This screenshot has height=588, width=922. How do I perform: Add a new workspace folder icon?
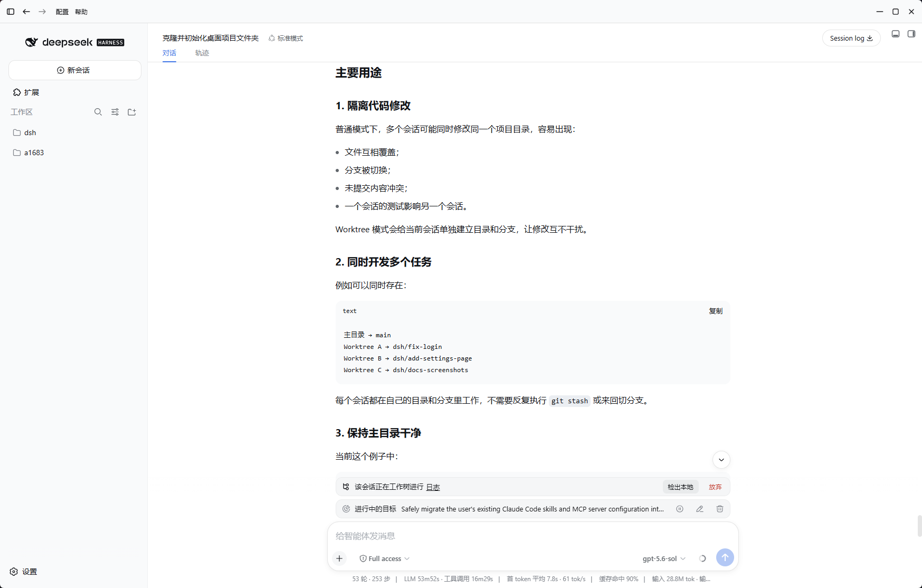[132, 112]
